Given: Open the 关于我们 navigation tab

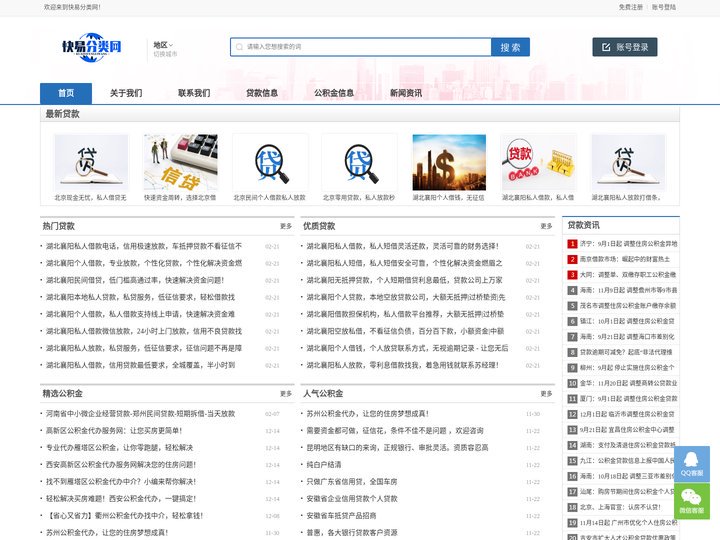Looking at the screenshot, I should [126, 93].
